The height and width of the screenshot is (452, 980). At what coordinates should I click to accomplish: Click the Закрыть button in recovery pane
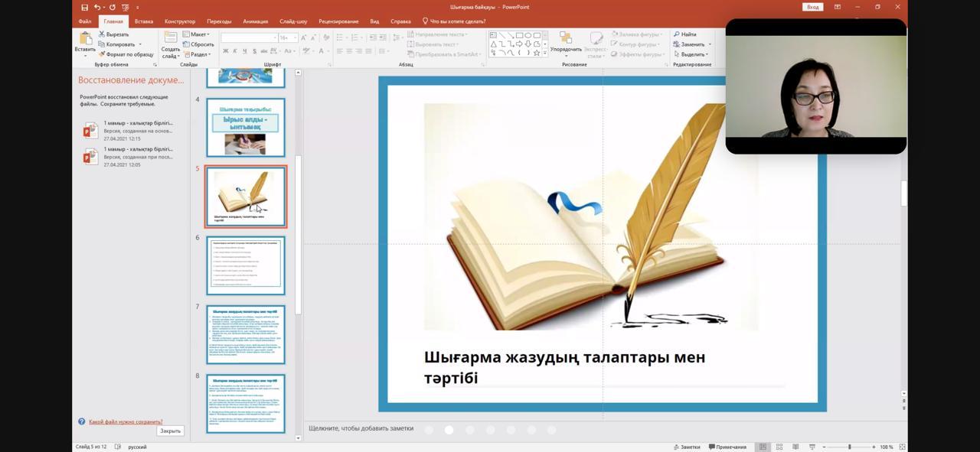tap(170, 431)
